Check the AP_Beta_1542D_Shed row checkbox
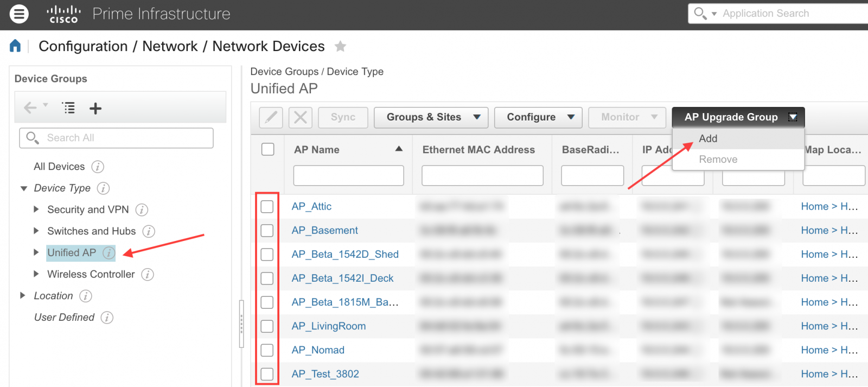Image resolution: width=868 pixels, height=387 pixels. [x=267, y=254]
